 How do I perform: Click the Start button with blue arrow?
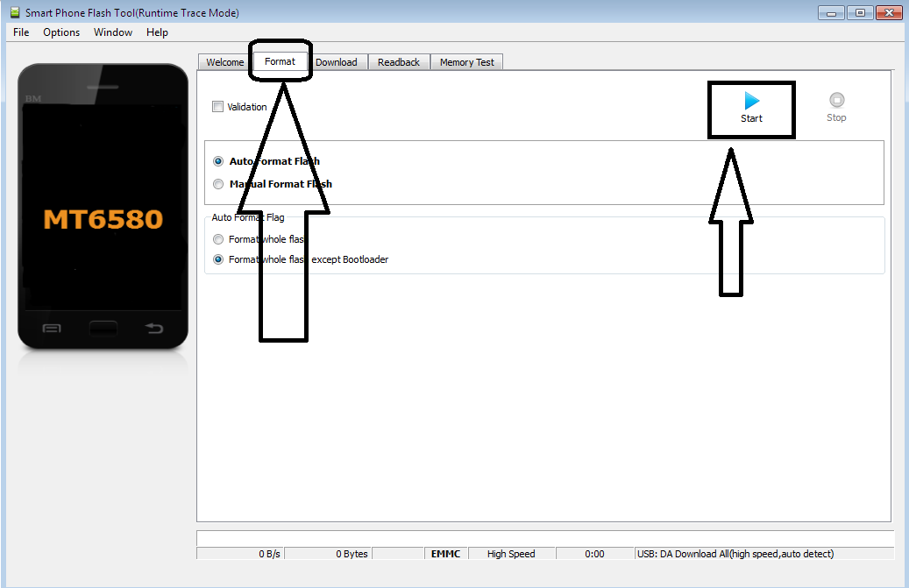point(751,109)
